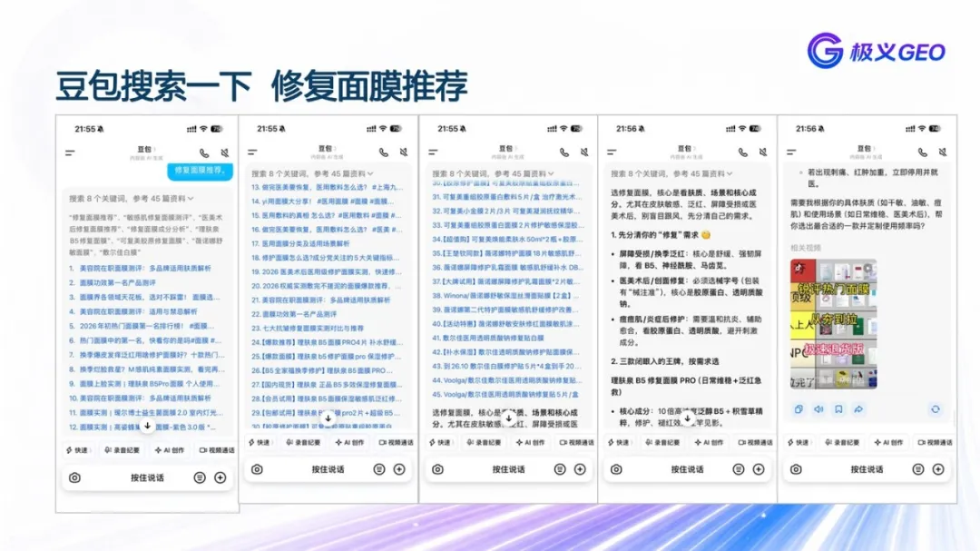The height and width of the screenshot is (551, 980).
Task: Tap the voice call icon in the phone with the blue 修复面膜推荐 bubble
Action: click(204, 153)
